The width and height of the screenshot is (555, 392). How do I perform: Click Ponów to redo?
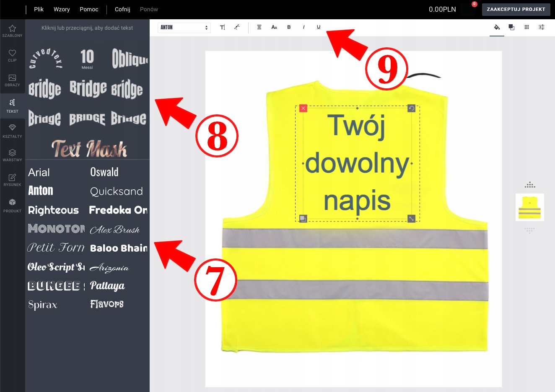[149, 9]
